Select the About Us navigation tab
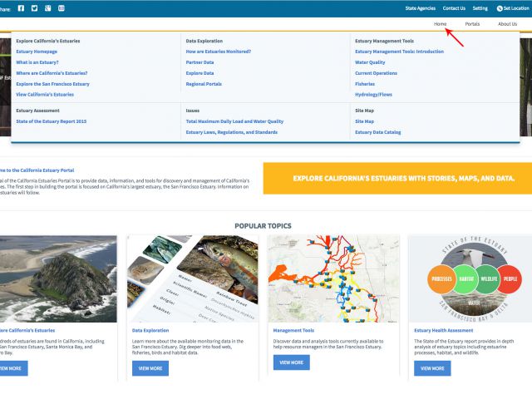This screenshot has height=399, width=532. [x=507, y=24]
